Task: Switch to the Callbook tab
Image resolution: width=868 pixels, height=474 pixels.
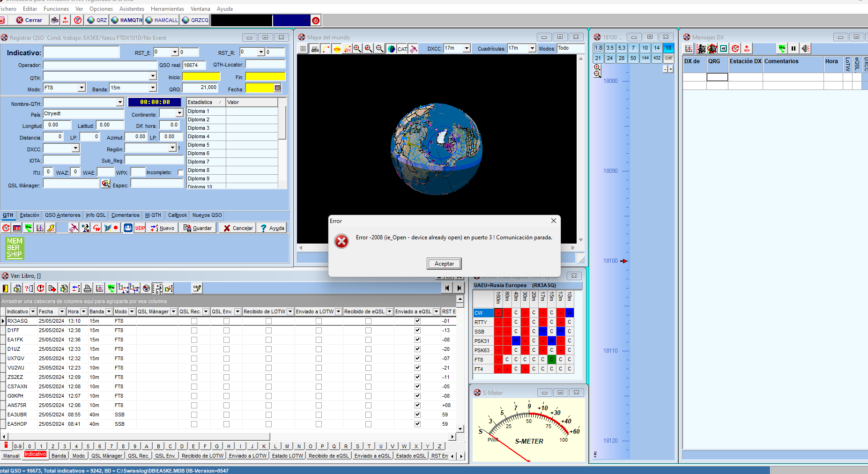Action: [x=178, y=215]
